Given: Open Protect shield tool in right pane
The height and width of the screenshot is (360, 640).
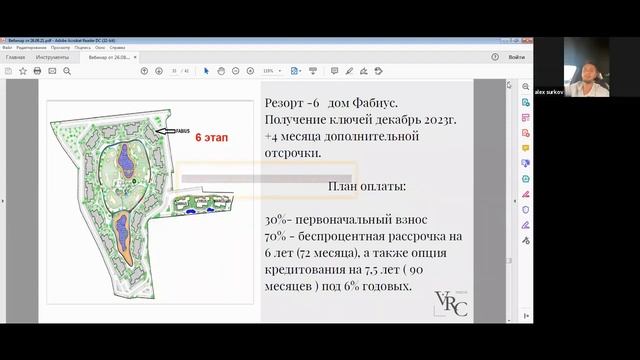Looking at the screenshot, I should coord(526,209).
